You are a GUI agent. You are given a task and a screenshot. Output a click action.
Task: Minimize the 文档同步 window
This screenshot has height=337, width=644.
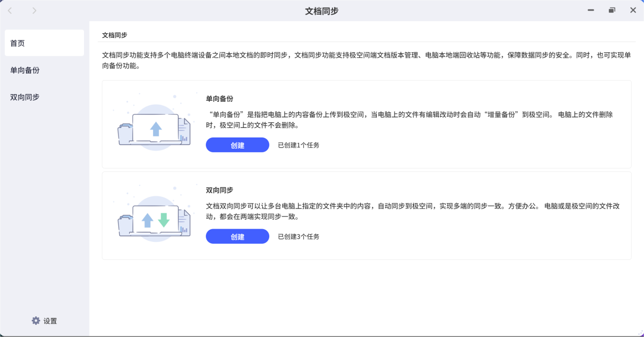[x=591, y=10]
